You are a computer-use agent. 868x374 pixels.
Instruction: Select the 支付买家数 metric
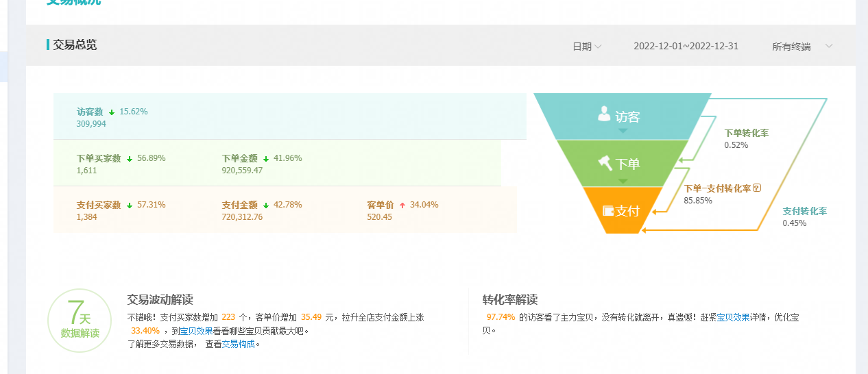[99, 205]
